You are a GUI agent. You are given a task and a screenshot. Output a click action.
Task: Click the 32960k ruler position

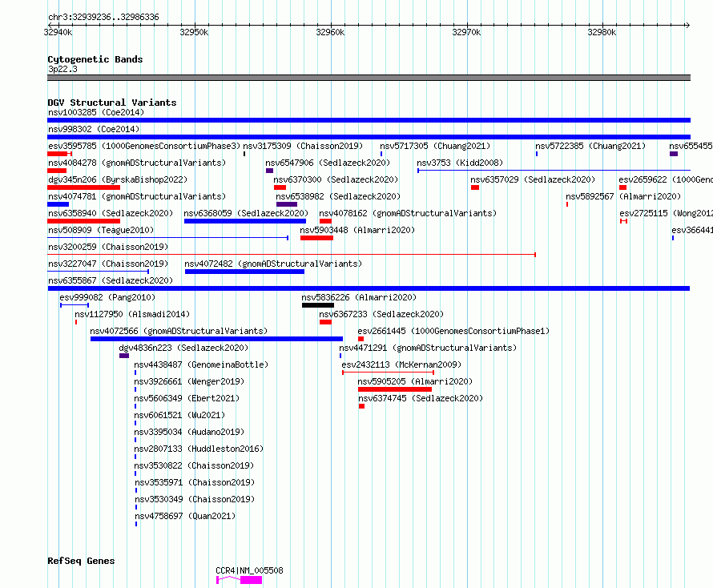[331, 32]
